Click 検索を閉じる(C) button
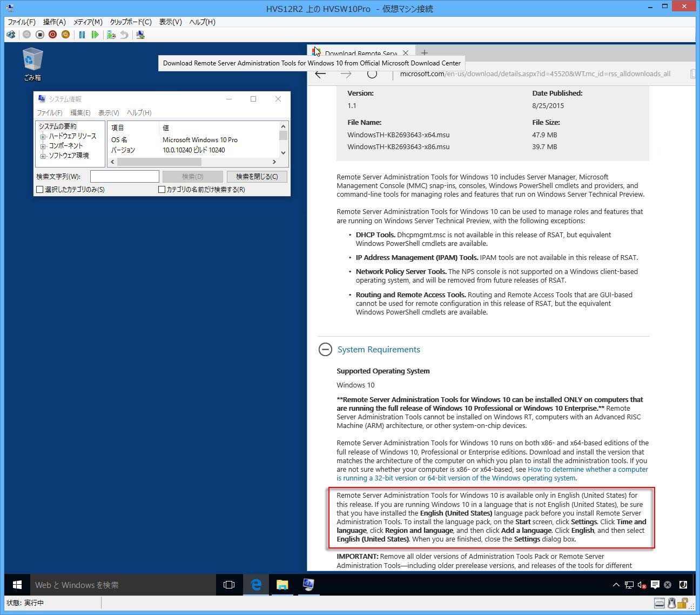700x615 pixels. point(257,177)
